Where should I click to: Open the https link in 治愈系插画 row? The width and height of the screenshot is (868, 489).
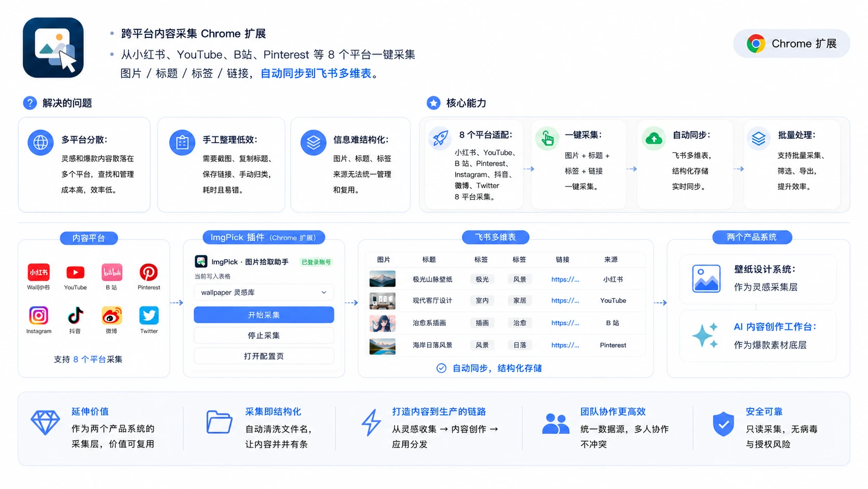pyautogui.click(x=565, y=323)
